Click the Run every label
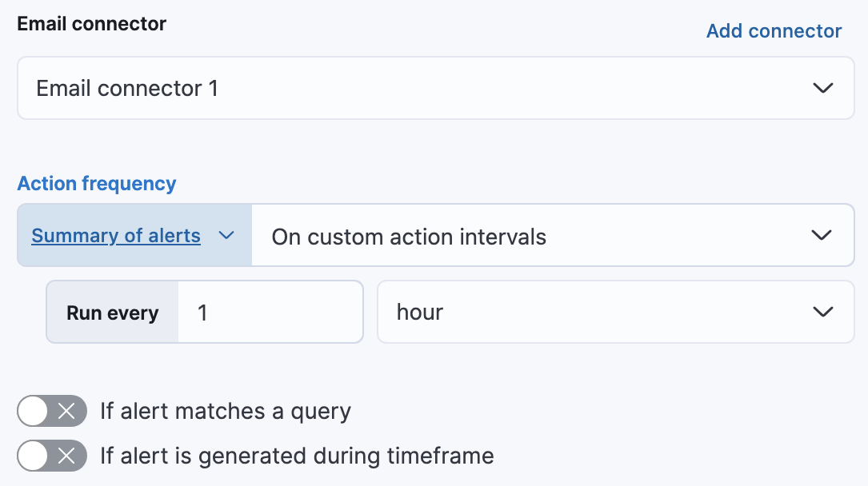Screen dimensions: 868x486 pyautogui.click(x=111, y=312)
